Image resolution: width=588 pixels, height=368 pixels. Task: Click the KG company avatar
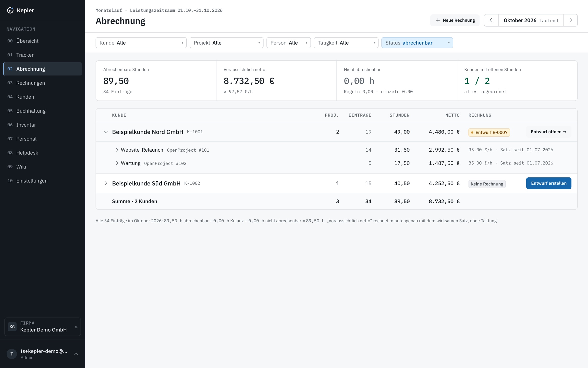[12, 327]
